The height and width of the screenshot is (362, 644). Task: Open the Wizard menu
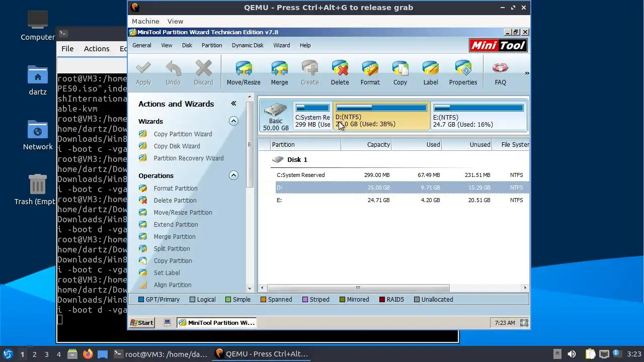point(281,45)
